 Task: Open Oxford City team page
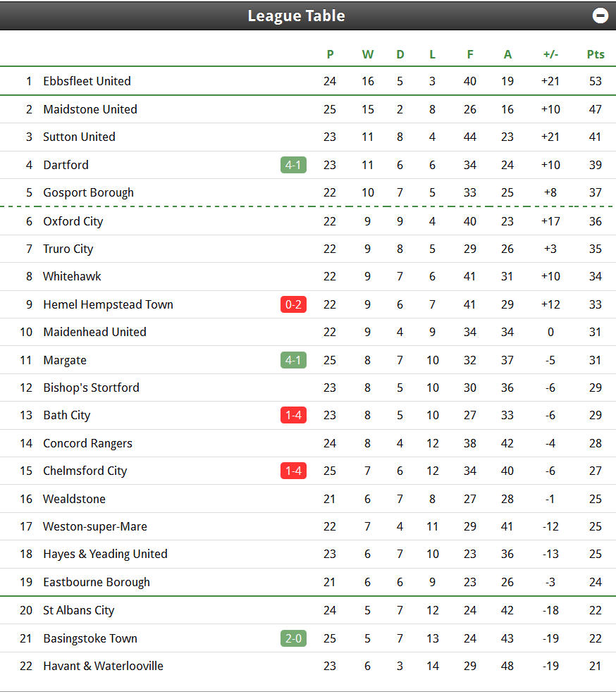(x=73, y=221)
